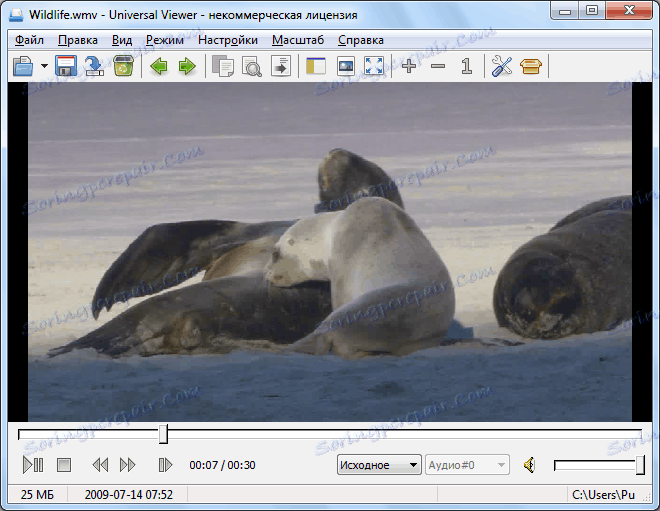Viewport: 660px width, 511px height.
Task: Go to previous file with left green arrow
Action: click(158, 67)
